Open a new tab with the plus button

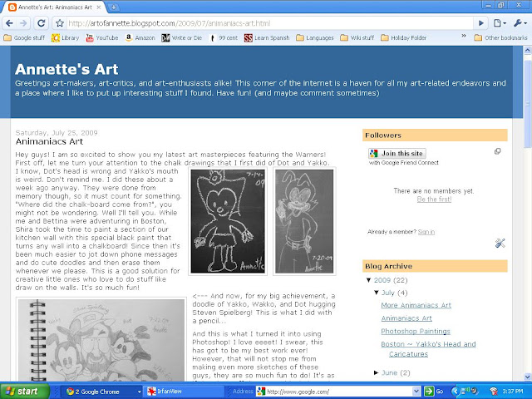pyautogui.click(x=114, y=7)
